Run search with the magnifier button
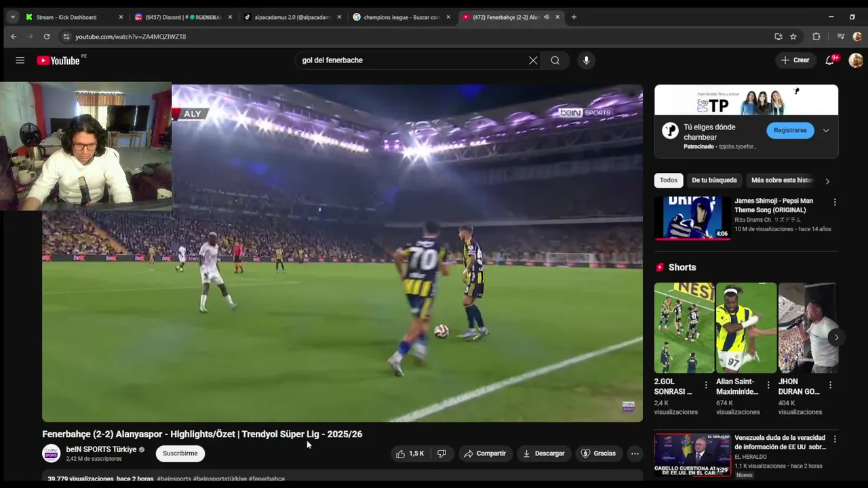This screenshot has height=488, width=868. point(555,60)
